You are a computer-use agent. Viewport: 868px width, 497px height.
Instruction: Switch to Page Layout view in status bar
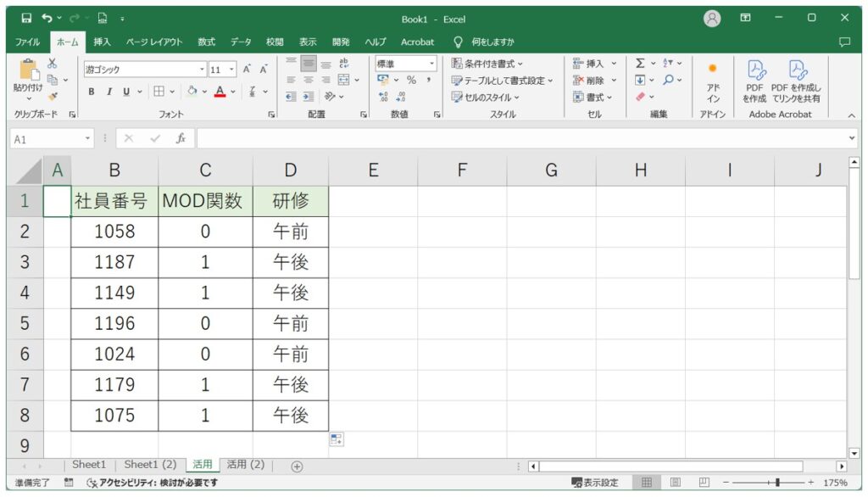pyautogui.click(x=676, y=483)
